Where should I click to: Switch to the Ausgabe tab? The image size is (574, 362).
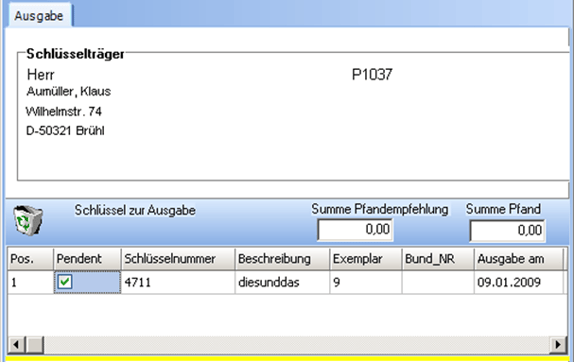pos(39,16)
